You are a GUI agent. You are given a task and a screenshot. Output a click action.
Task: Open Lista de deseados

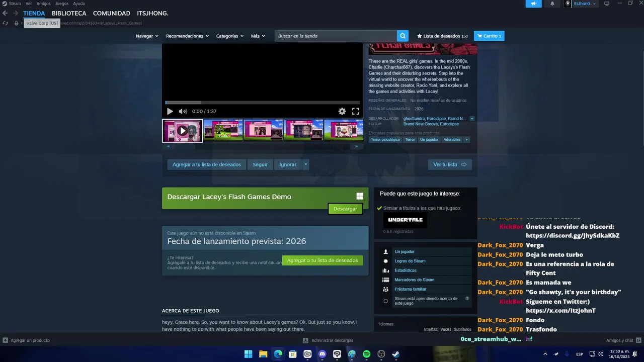(442, 36)
